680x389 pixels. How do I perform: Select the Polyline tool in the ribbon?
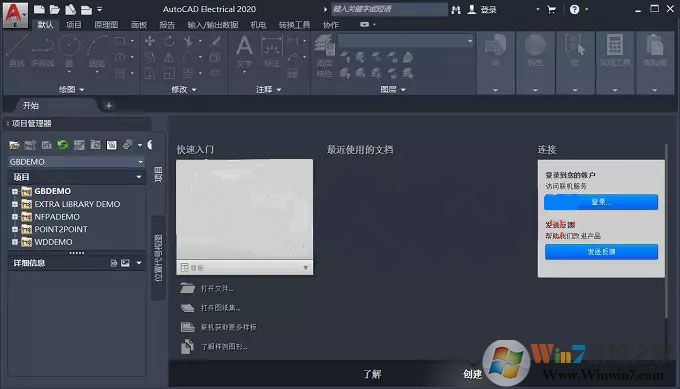pyautogui.click(x=43, y=52)
